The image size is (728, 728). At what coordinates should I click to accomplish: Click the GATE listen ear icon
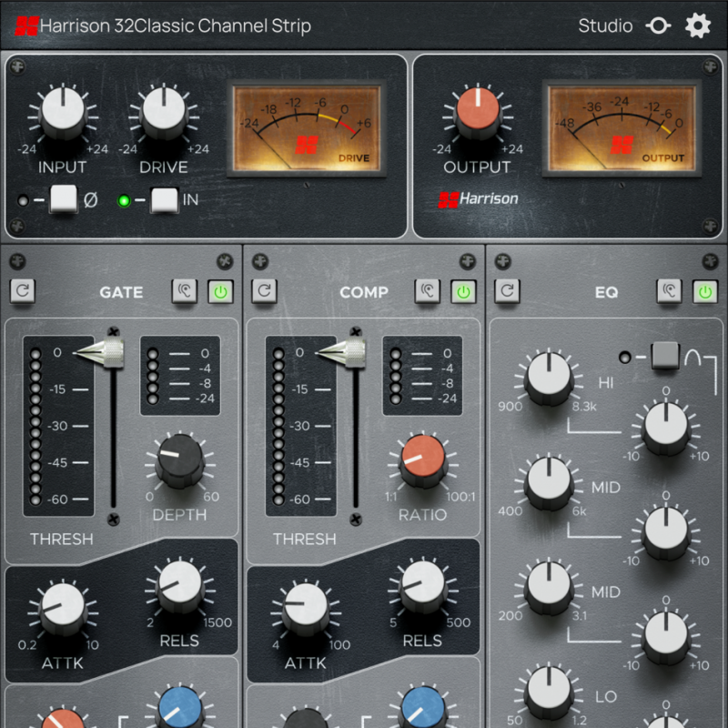pyautogui.click(x=185, y=291)
